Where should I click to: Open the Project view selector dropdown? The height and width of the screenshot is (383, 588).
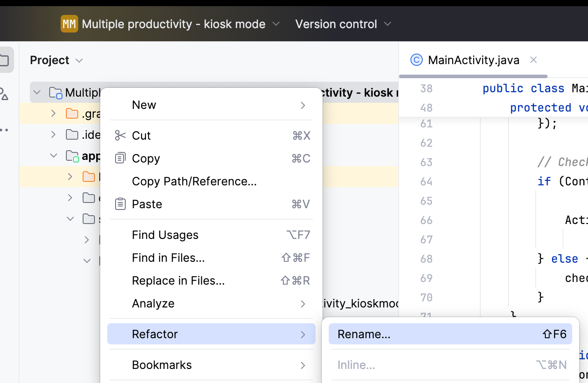pos(56,60)
